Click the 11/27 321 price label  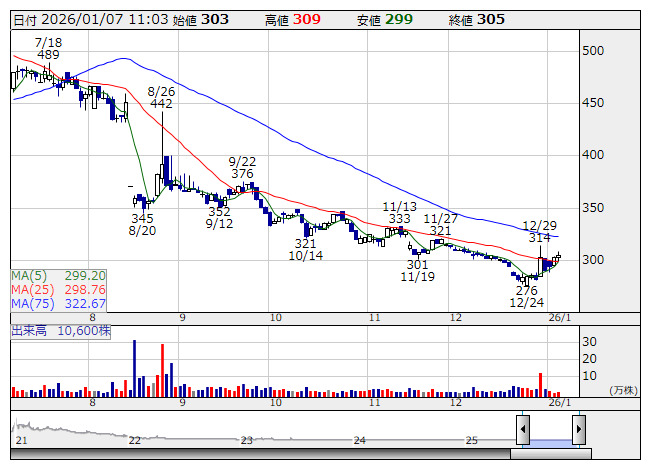pyautogui.click(x=441, y=225)
